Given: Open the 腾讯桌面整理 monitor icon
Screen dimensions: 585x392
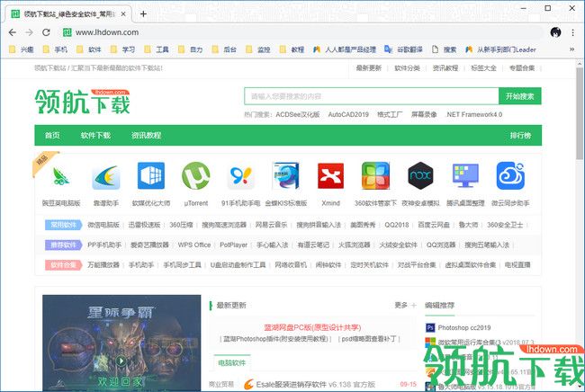Looking at the screenshot, I should pyautogui.click(x=465, y=175).
